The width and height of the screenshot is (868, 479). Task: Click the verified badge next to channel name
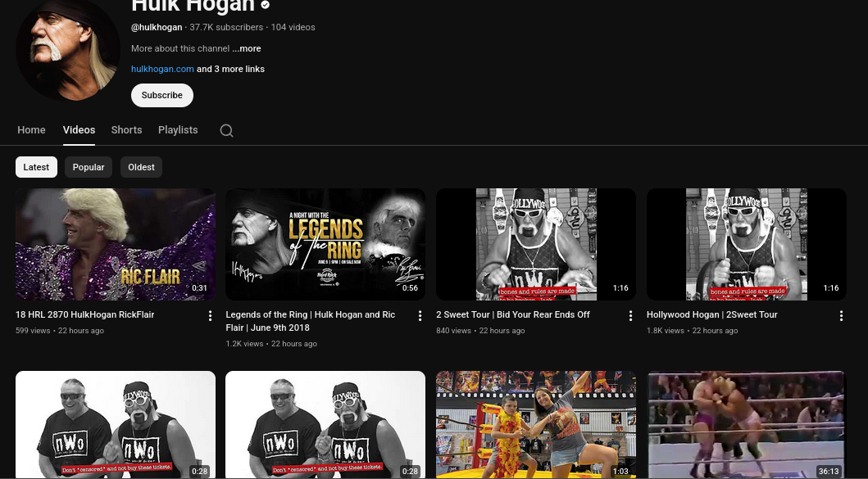pos(265,6)
